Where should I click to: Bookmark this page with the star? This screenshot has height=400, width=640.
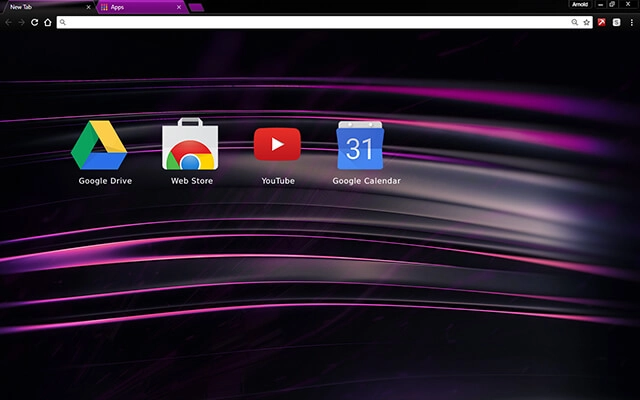587,22
